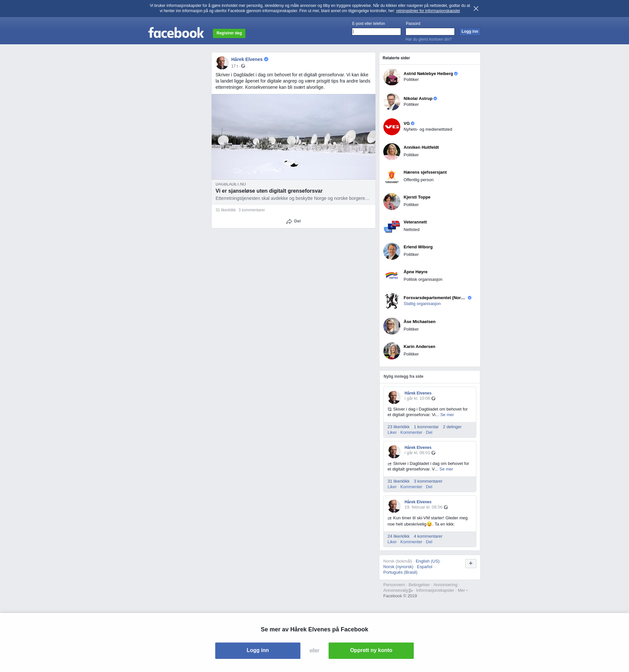Click the large blue Logg inn button
The height and width of the screenshot is (672, 629).
pyautogui.click(x=257, y=650)
